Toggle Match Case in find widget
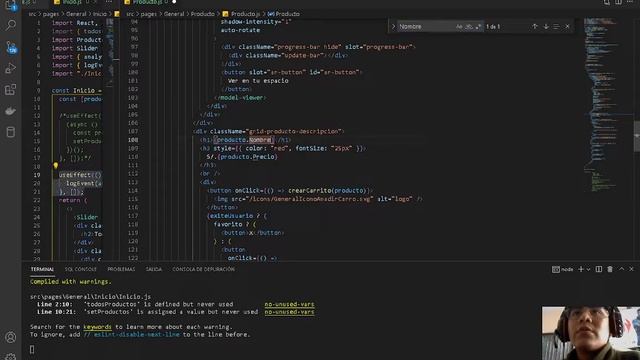The width and height of the screenshot is (640, 360). (459, 27)
